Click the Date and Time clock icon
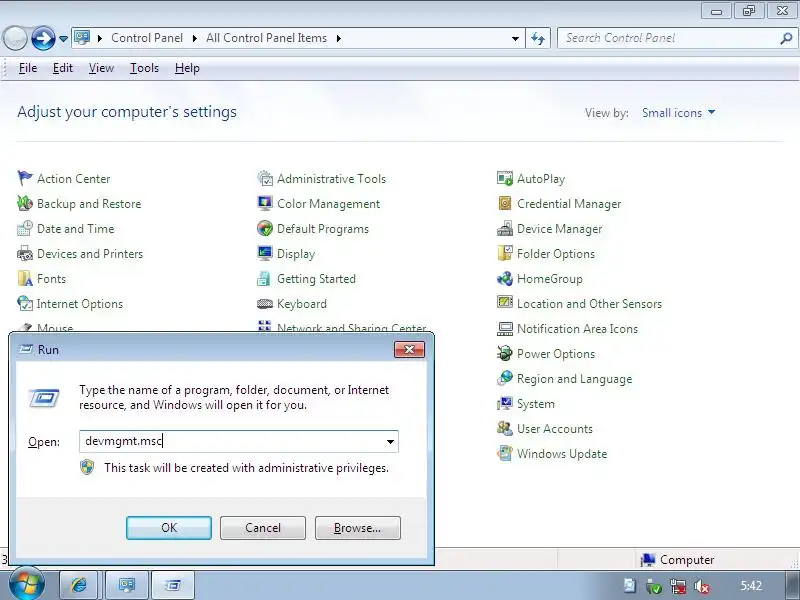The width and height of the screenshot is (800, 600). click(x=25, y=228)
